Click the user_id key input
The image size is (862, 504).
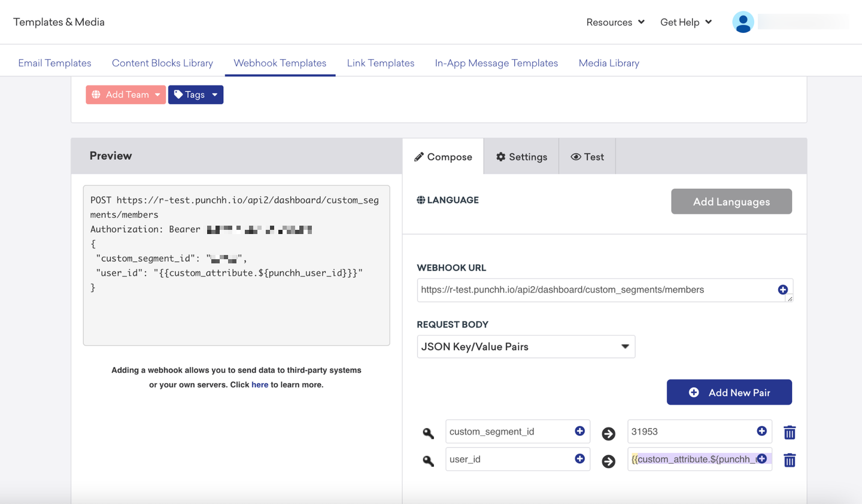518,459
